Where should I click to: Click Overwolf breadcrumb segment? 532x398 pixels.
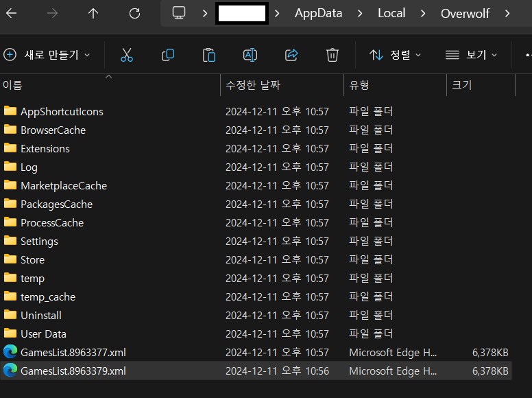click(465, 13)
